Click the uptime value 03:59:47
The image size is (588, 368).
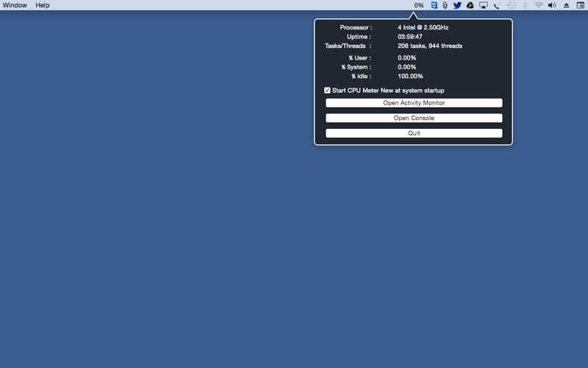(410, 37)
